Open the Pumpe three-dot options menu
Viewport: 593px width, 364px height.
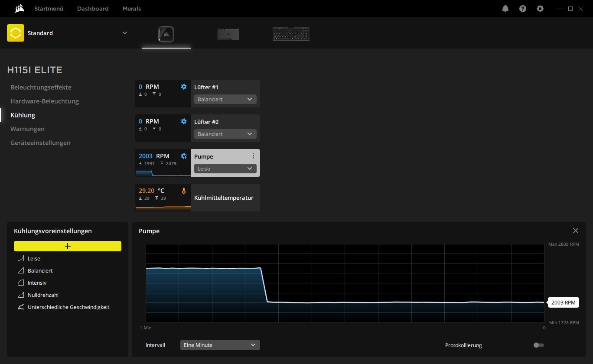[253, 156]
